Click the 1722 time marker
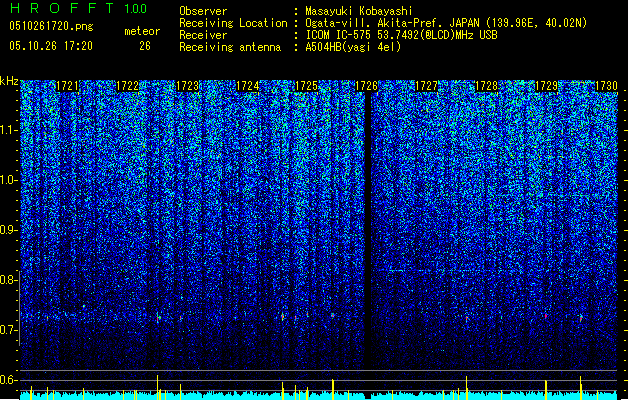Viewport: 629px width, 400px height. (127, 86)
